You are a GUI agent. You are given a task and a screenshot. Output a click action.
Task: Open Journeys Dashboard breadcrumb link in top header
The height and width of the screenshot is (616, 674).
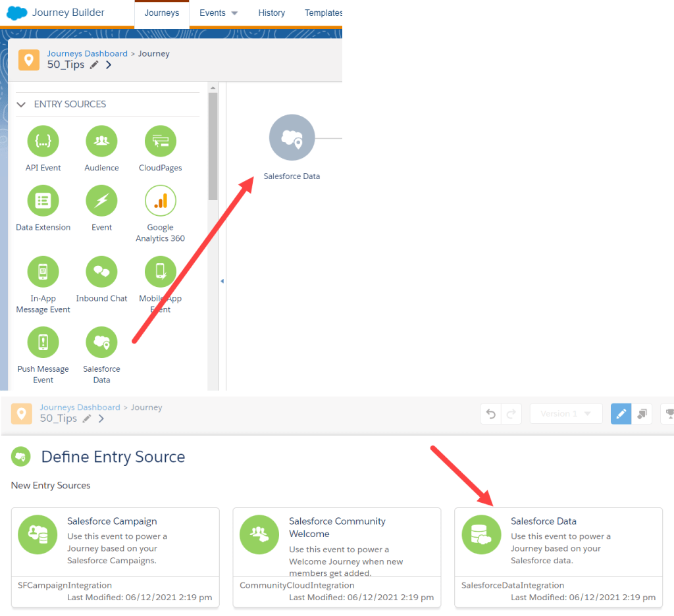87,54
